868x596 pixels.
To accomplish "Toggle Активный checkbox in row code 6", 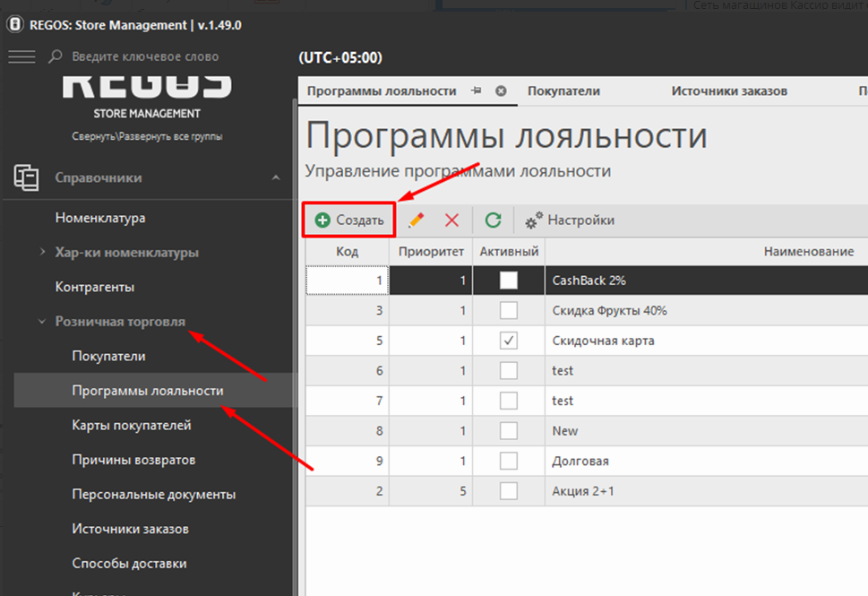I will (x=509, y=370).
